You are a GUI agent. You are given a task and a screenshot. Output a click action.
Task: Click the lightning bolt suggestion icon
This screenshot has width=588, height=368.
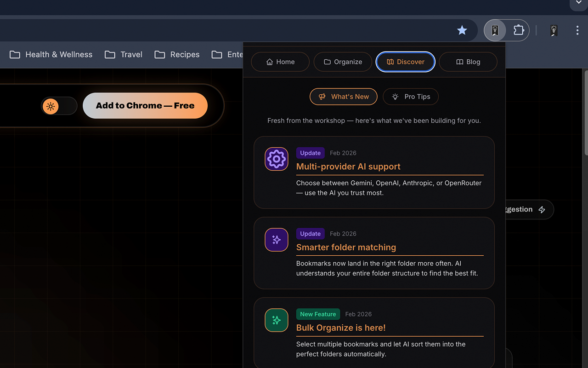click(542, 210)
